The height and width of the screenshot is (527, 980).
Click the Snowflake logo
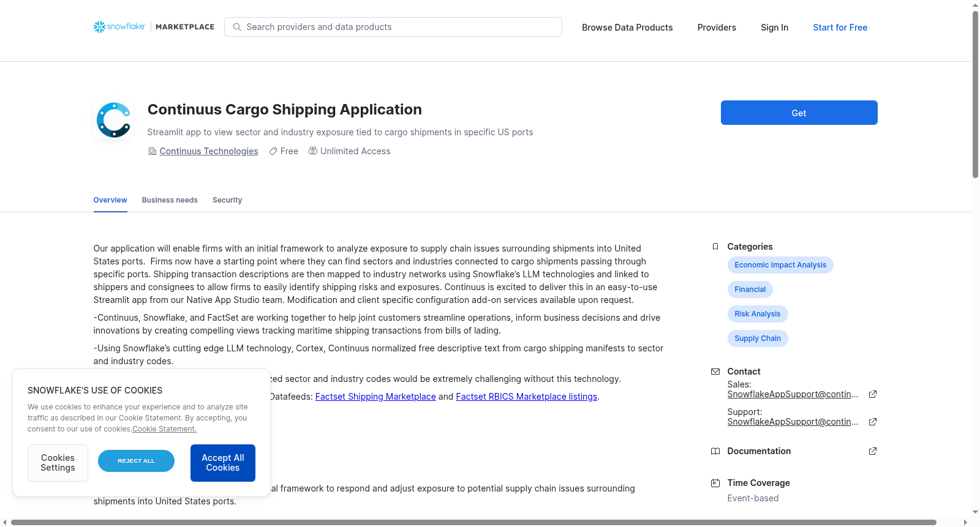[119, 27]
